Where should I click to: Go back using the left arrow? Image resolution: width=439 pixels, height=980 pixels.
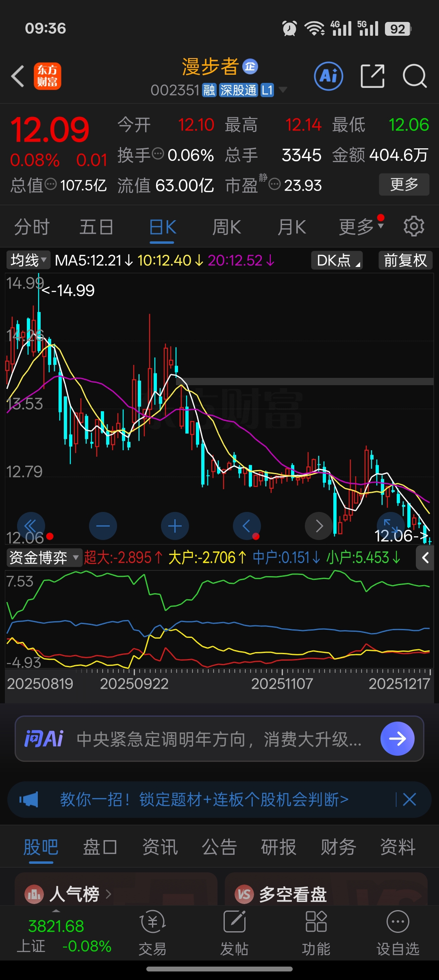(x=18, y=76)
